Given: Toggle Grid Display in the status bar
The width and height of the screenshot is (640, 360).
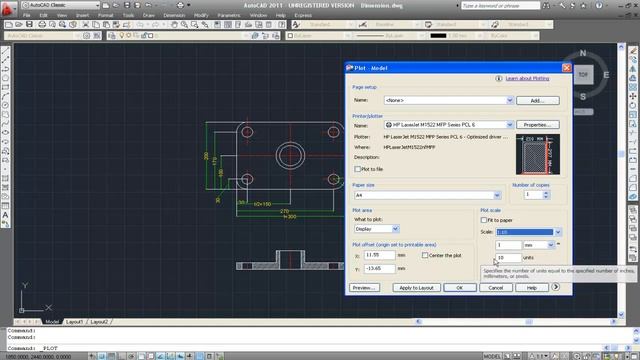Looking at the screenshot, I should [112, 356].
